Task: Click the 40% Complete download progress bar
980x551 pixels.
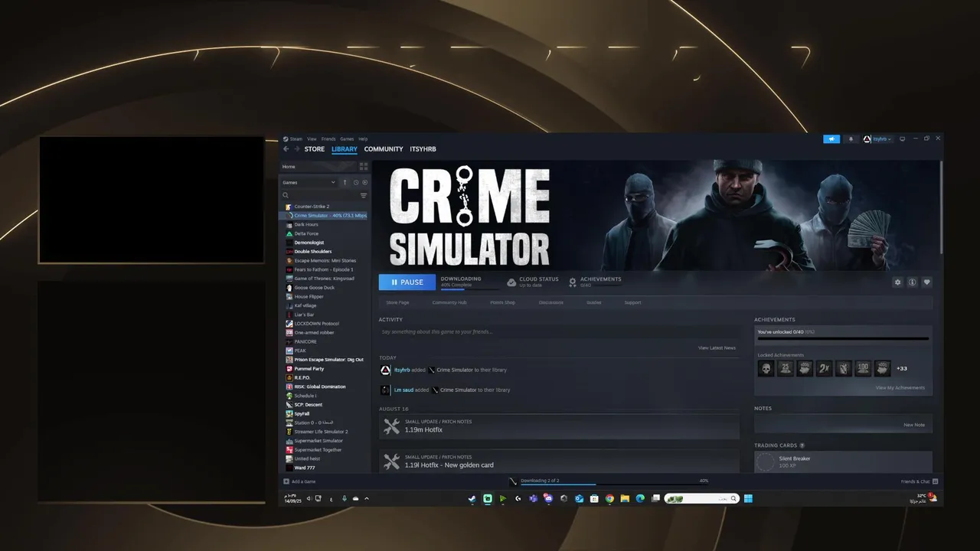Action: [469, 289]
